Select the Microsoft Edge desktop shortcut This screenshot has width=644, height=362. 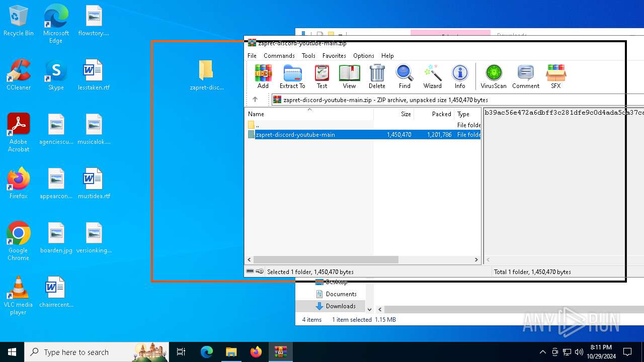click(x=56, y=24)
